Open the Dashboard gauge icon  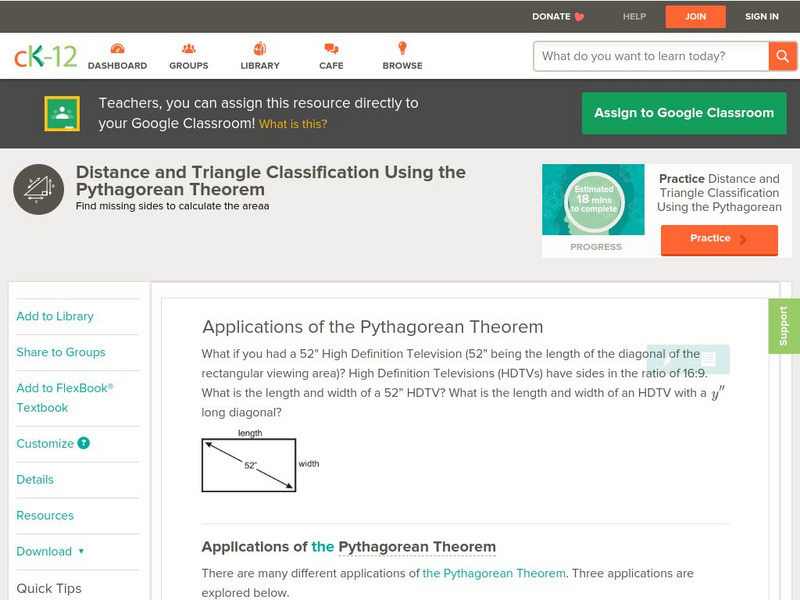tap(117, 48)
